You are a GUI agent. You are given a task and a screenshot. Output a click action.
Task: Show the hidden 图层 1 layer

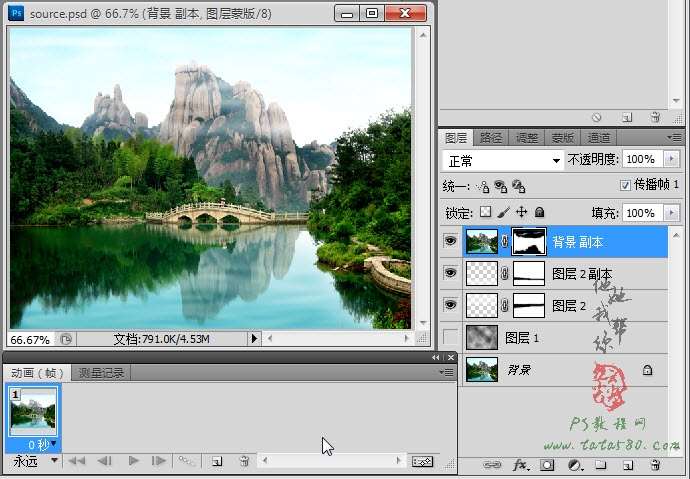[x=450, y=337]
